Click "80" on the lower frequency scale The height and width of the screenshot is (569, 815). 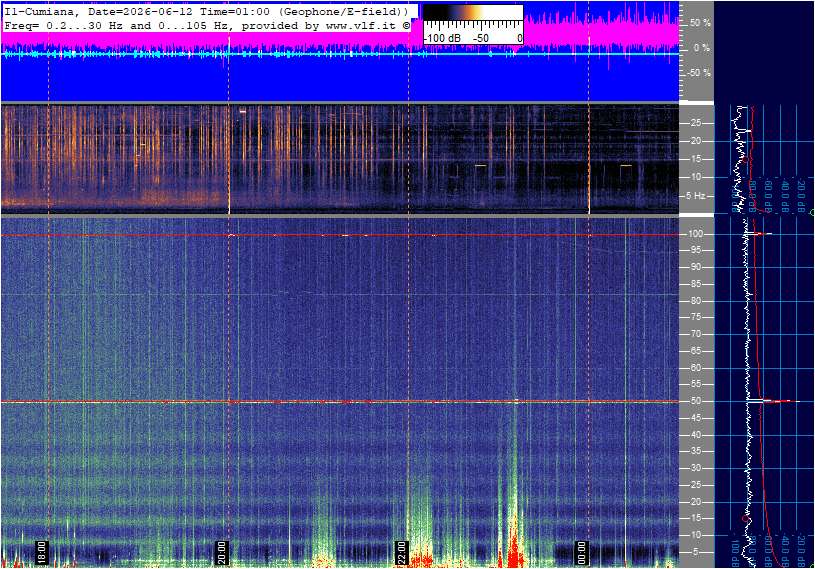pos(695,301)
